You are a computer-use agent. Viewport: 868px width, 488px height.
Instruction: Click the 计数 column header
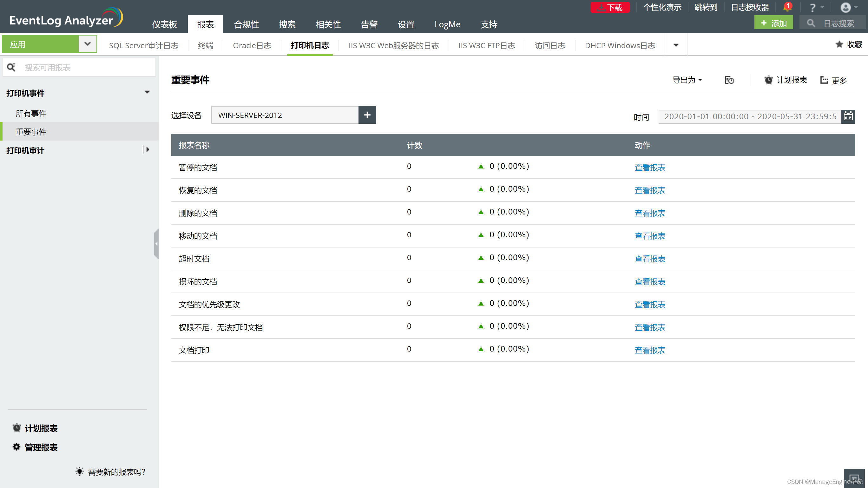coord(414,145)
